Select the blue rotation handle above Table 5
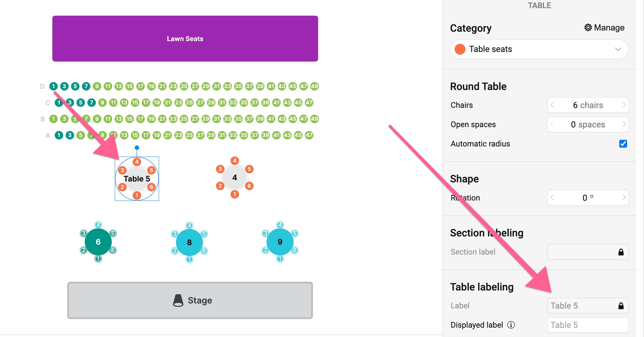644x337 pixels. (x=137, y=148)
